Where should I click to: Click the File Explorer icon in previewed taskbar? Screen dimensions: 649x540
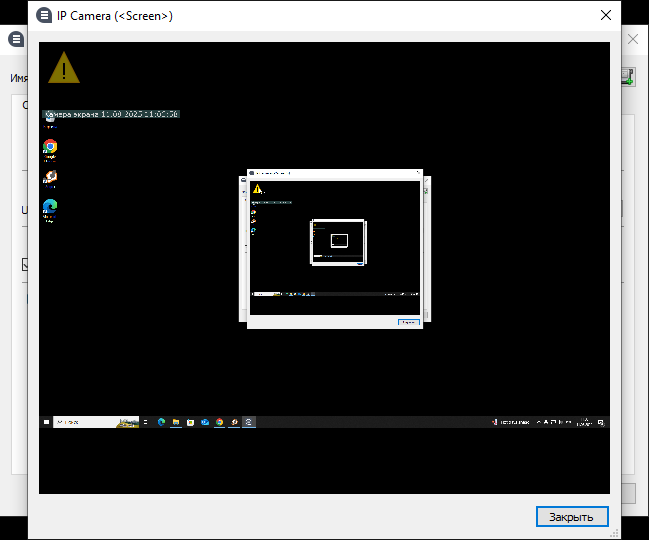175,422
